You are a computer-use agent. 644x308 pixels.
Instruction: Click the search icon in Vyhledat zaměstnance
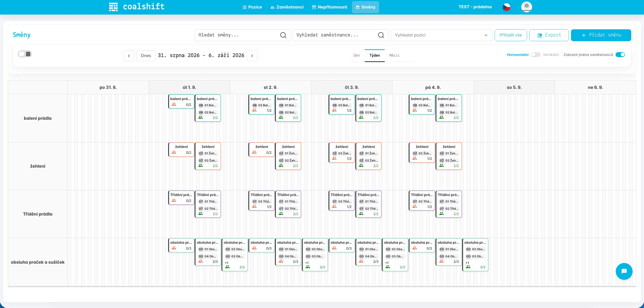click(x=381, y=35)
